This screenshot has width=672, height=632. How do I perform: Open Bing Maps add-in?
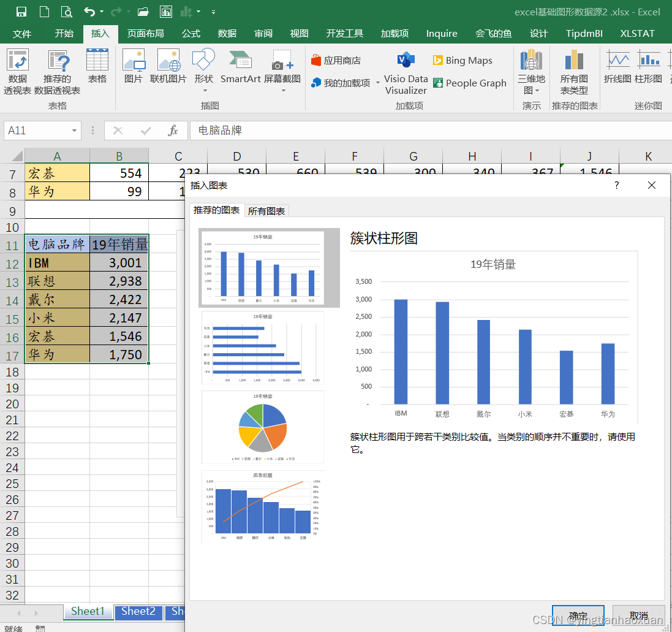point(462,61)
